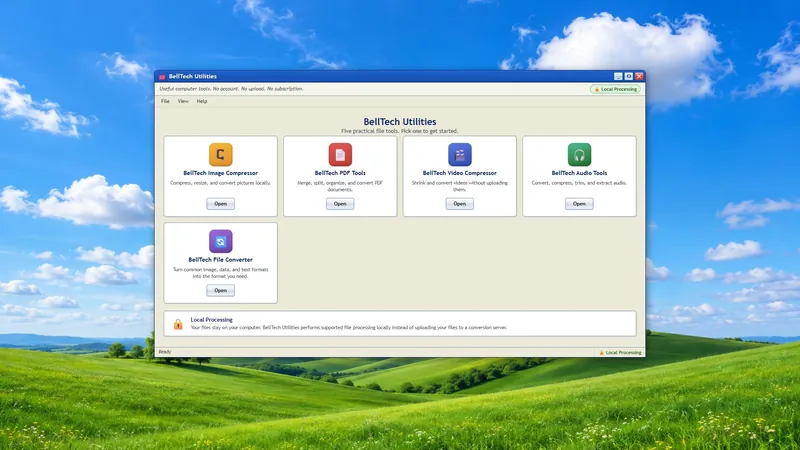The width and height of the screenshot is (800, 450).
Task: Click 'Your files stay on your computer' sentence
Action: [x=349, y=328]
